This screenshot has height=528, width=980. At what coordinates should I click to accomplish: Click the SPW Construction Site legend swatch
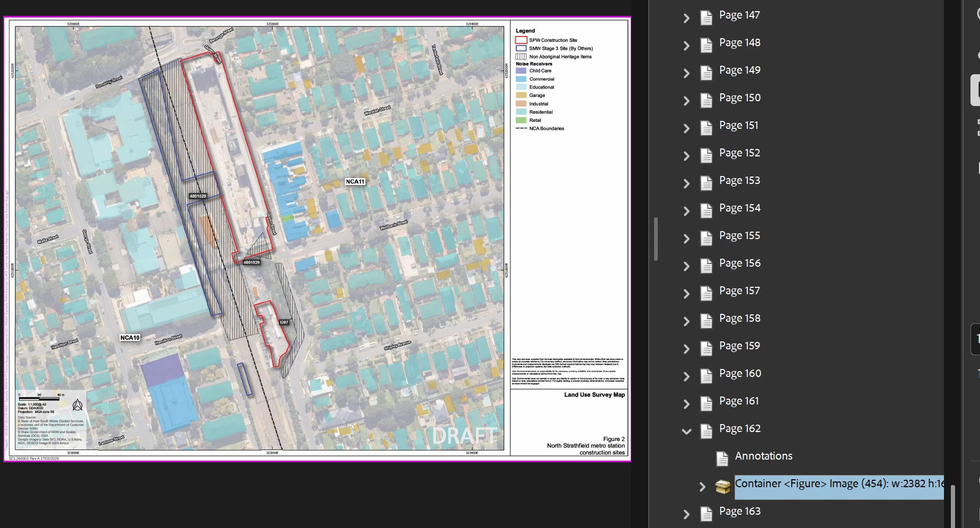click(x=521, y=40)
